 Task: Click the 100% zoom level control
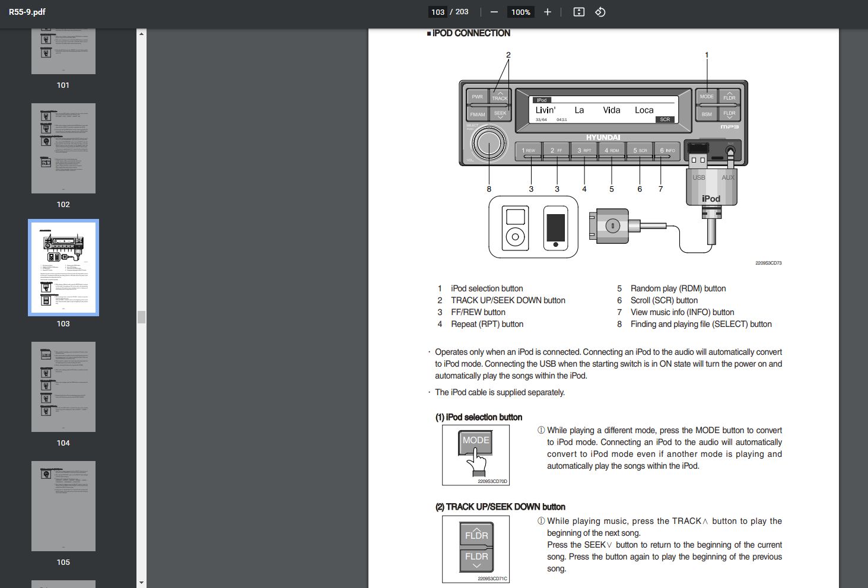[x=520, y=11]
